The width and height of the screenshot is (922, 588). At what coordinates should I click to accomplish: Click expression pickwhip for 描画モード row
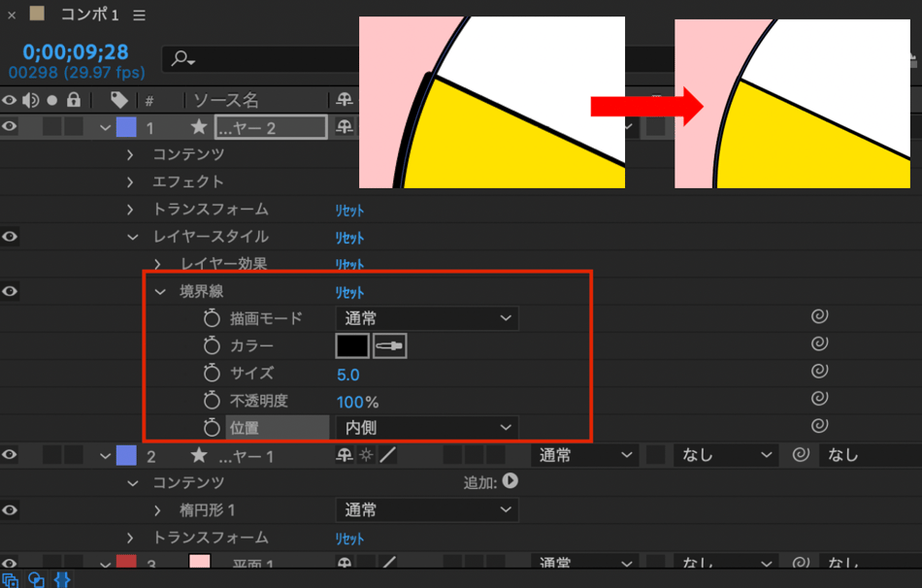pyautogui.click(x=820, y=316)
